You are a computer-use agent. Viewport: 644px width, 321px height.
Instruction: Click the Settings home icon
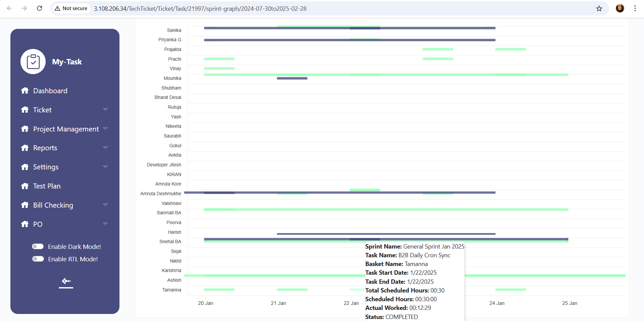(x=25, y=167)
